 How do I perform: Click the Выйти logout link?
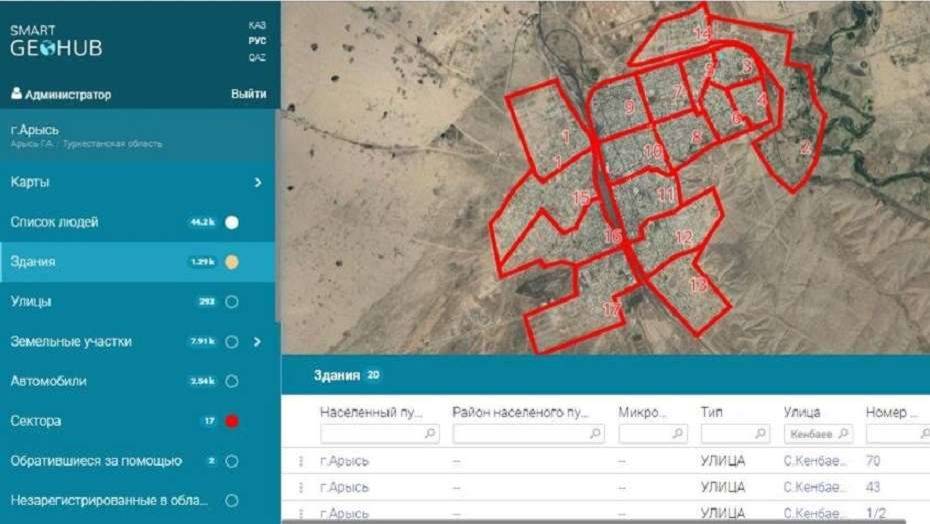(x=249, y=94)
